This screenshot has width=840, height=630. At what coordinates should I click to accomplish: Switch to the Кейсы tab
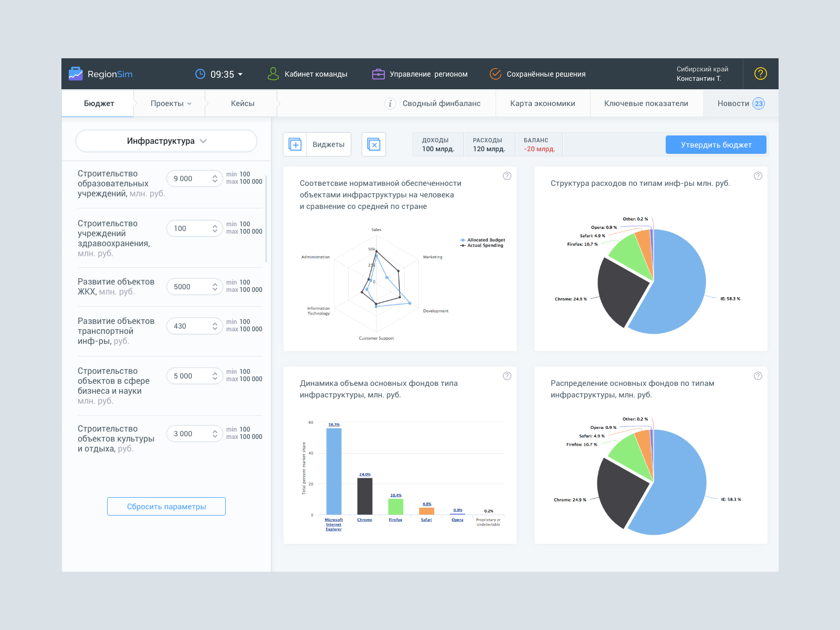[x=243, y=103]
